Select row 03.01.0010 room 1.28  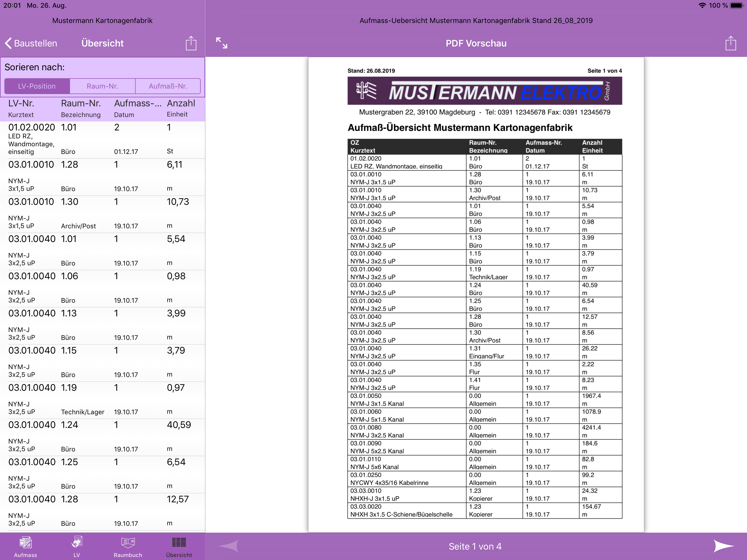102,177
